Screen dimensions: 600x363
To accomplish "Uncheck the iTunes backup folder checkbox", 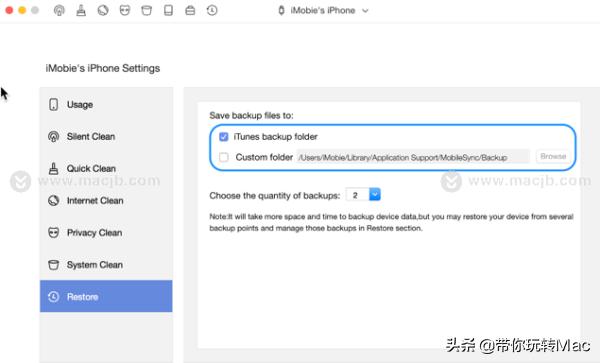I will [224, 137].
